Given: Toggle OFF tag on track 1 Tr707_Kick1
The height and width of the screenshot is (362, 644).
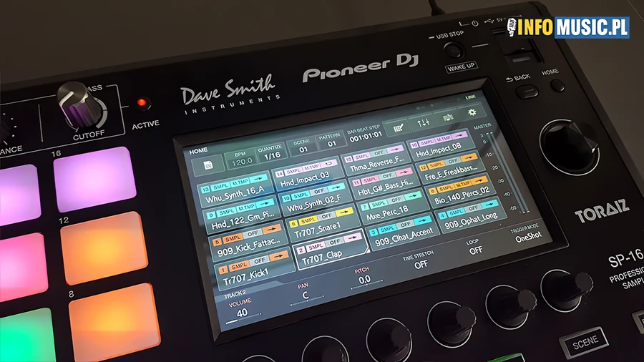Looking at the screenshot, I should 259,261.
